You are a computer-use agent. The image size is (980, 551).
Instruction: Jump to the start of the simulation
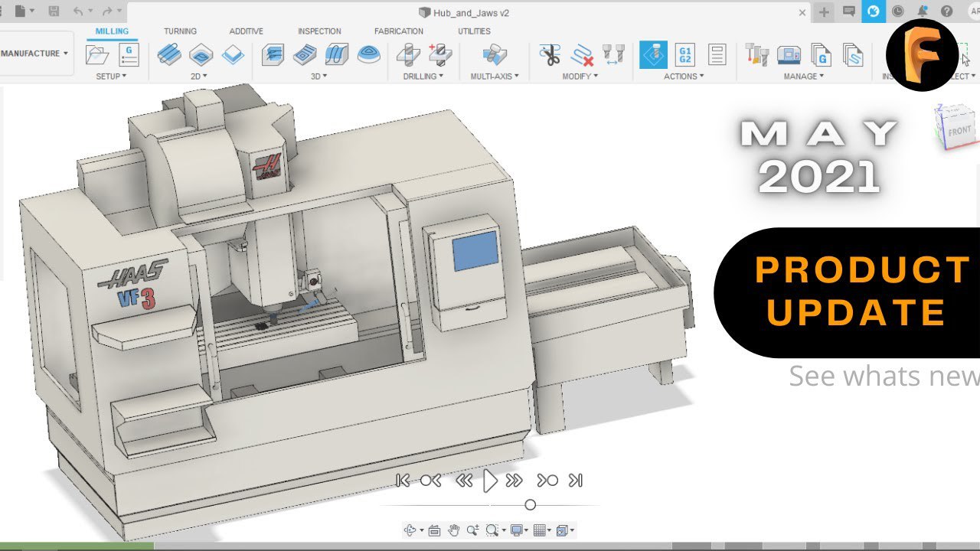click(403, 481)
